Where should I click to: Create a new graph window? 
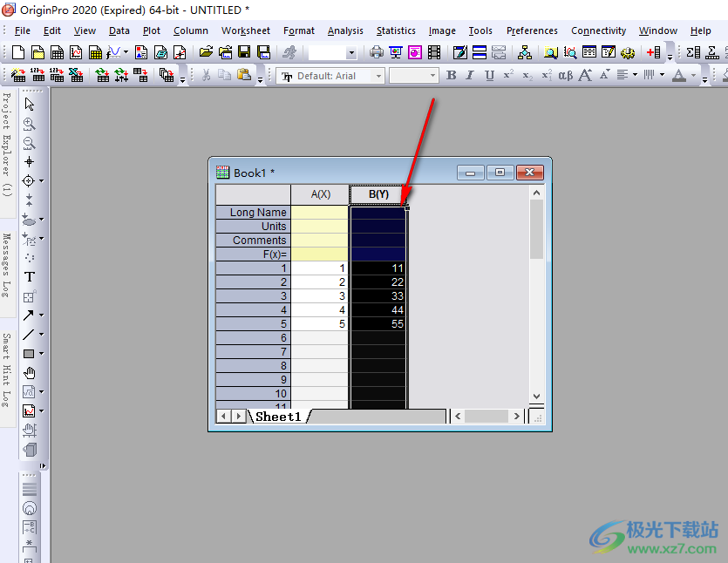pyautogui.click(x=76, y=52)
